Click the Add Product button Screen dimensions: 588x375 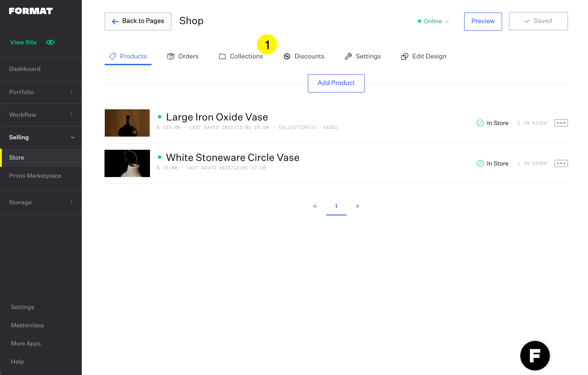coord(336,83)
